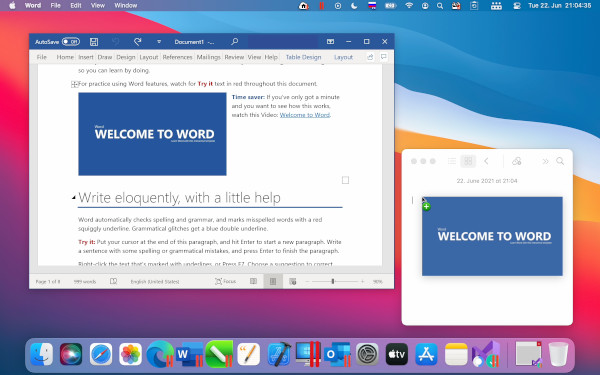Open the Pages app from the Dock
This screenshot has width=600, height=375.
click(249, 354)
